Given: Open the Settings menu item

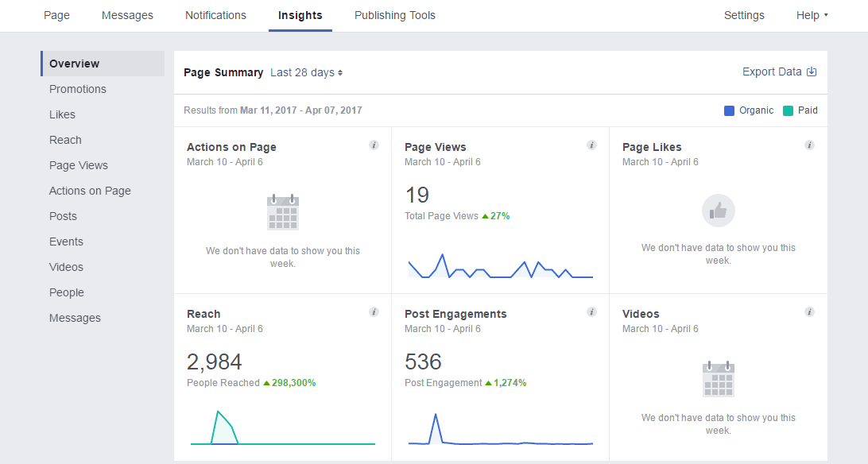Looking at the screenshot, I should click(x=744, y=15).
